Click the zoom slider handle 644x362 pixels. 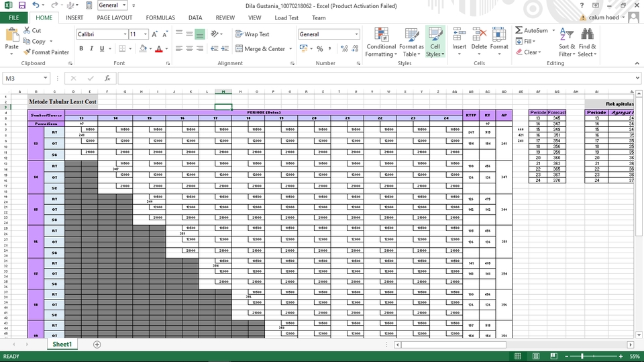[582, 356]
